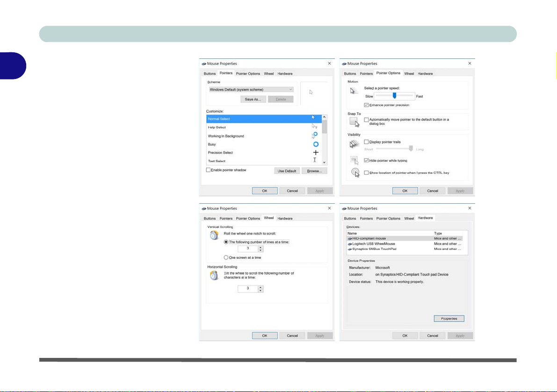
Task: Click the CTRL key pointer location icon
Action: 355,172
